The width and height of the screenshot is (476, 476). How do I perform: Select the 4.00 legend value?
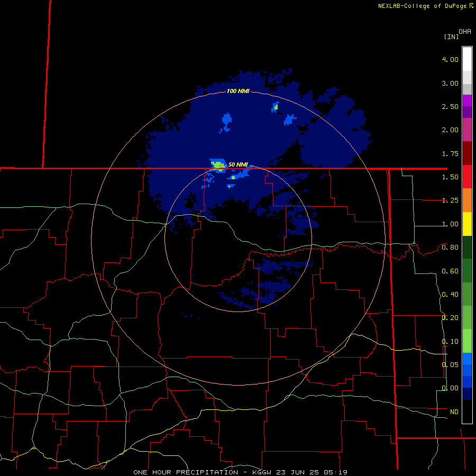point(450,59)
